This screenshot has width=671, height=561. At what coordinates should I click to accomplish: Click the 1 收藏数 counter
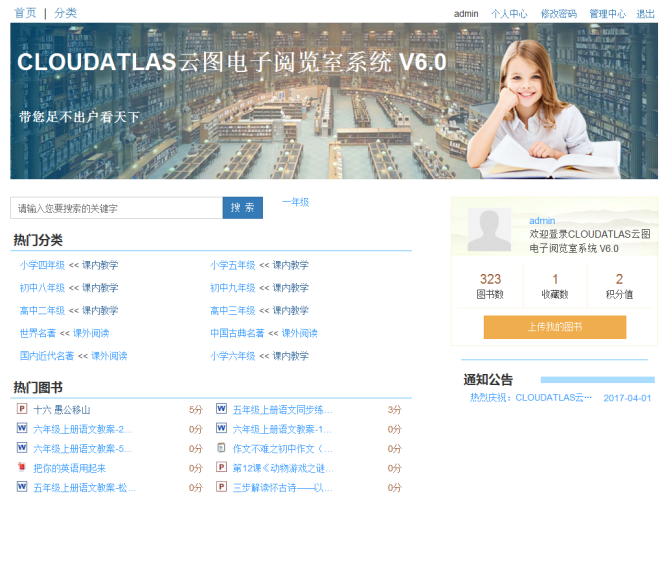[555, 286]
